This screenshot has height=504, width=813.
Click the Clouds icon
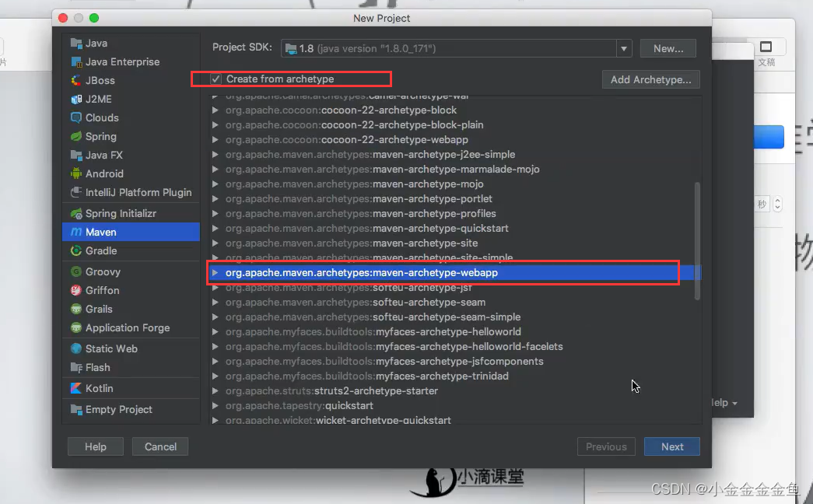(x=76, y=117)
